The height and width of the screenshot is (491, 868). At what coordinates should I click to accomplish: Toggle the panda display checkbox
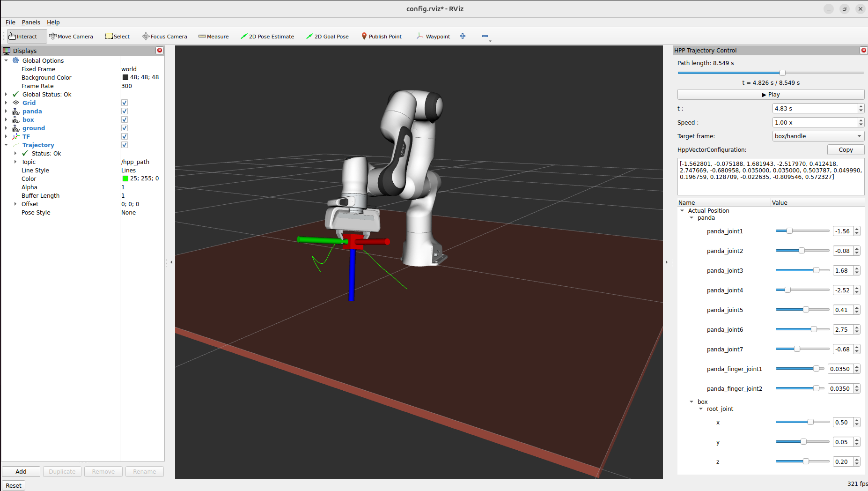125,111
